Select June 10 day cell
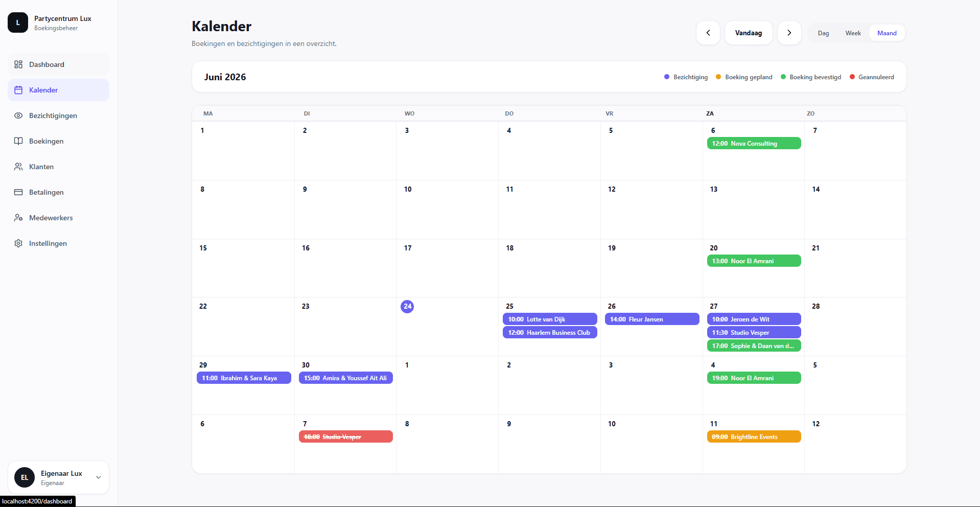The height and width of the screenshot is (507, 980). pos(447,210)
